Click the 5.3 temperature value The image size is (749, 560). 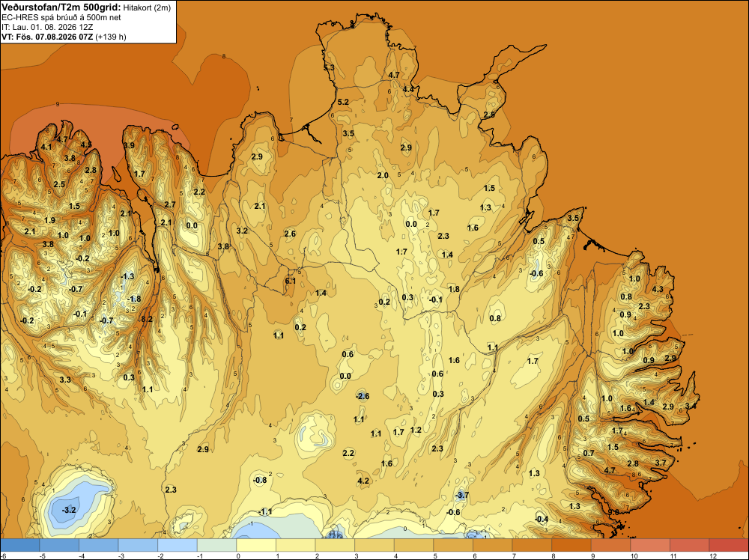click(329, 68)
